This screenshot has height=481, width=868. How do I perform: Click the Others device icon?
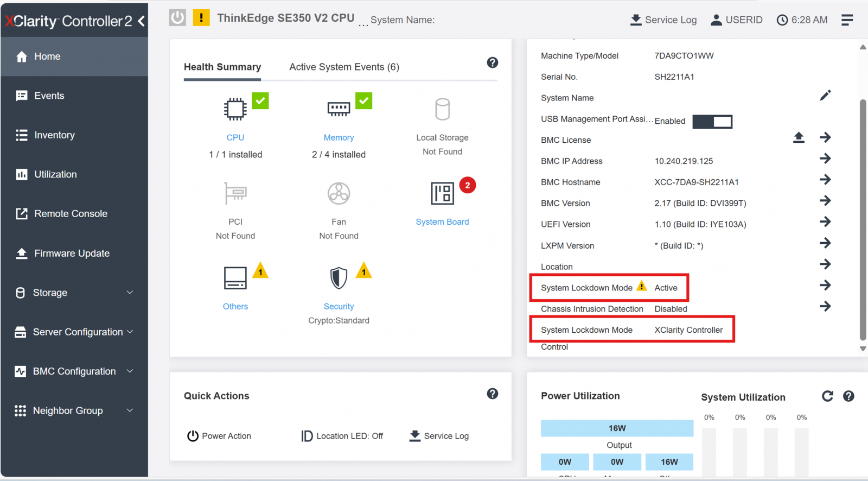[235, 278]
